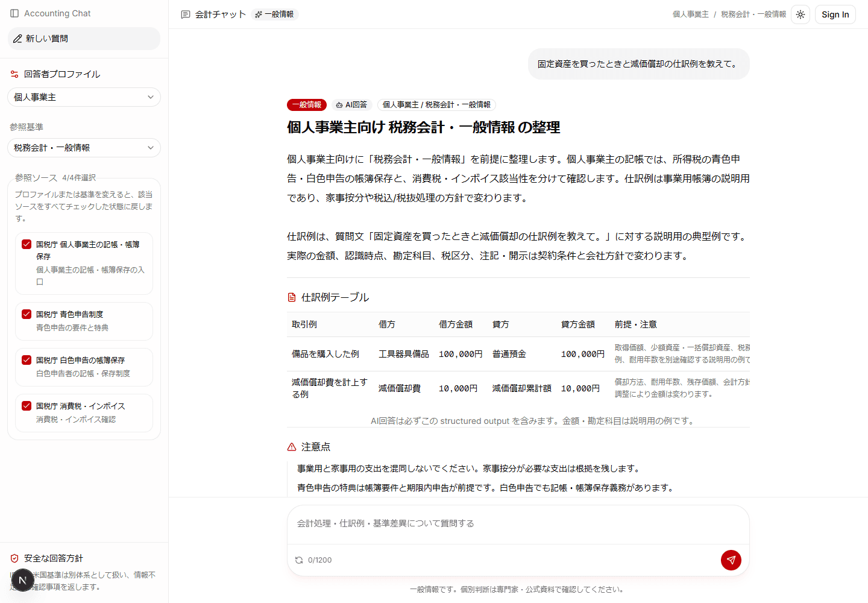Click the 仕訳例テーブル section heading
Screen dimensions: 868x603
point(335,297)
